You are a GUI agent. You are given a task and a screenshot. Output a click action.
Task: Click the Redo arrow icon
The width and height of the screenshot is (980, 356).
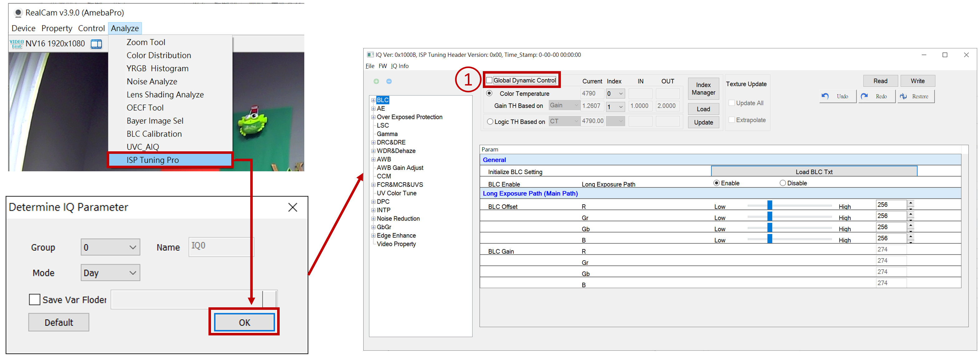click(864, 96)
